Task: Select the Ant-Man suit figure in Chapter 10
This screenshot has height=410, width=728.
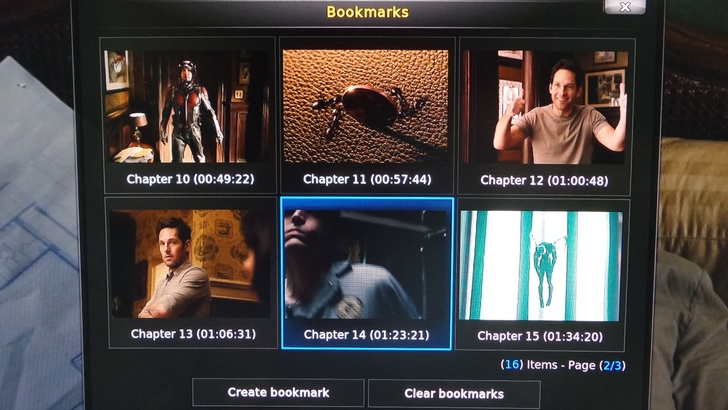Action: [190, 111]
